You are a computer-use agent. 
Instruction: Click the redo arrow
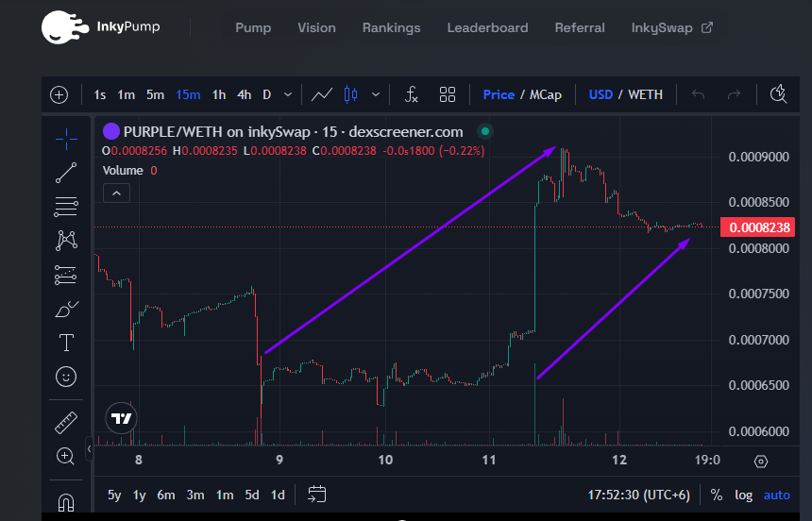click(x=734, y=94)
